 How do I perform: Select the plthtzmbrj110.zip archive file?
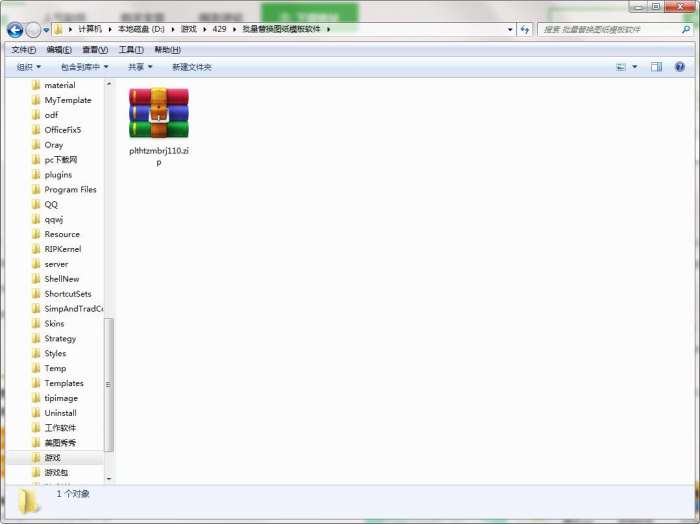point(159,127)
